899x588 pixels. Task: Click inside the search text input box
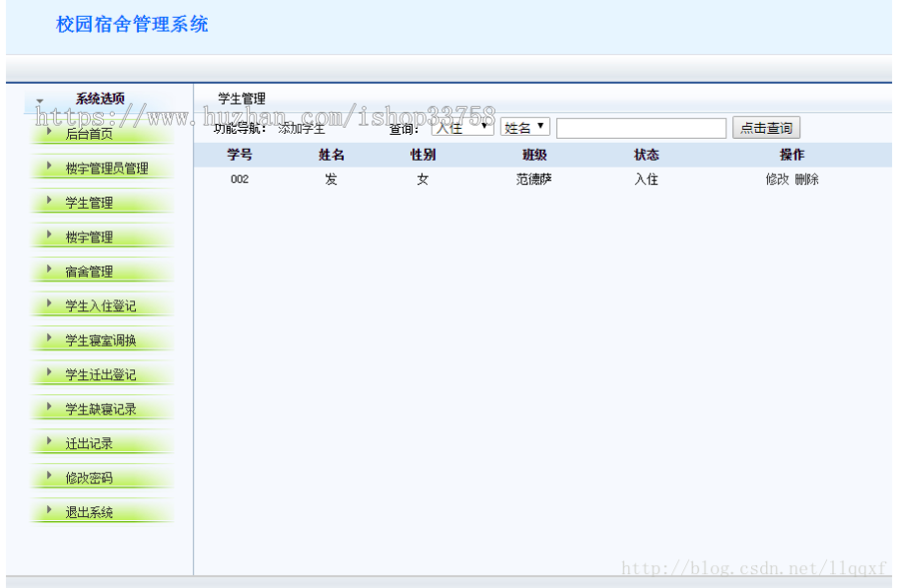[x=641, y=128]
